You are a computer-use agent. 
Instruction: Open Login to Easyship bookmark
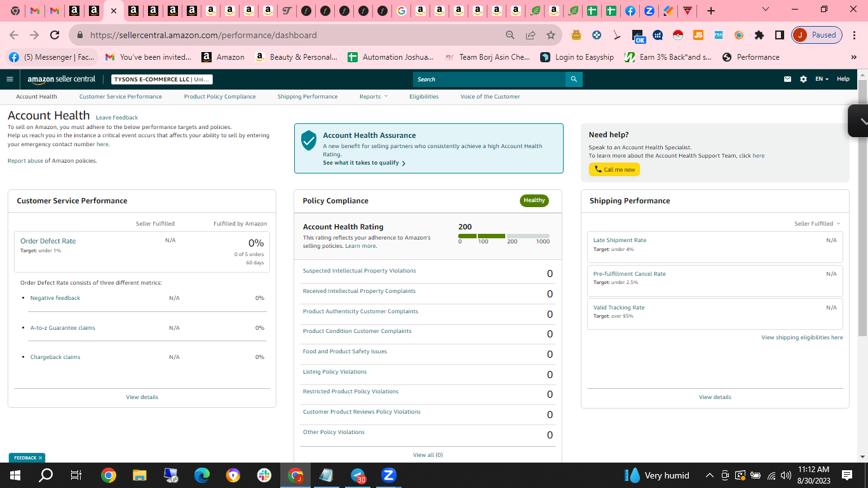(577, 57)
